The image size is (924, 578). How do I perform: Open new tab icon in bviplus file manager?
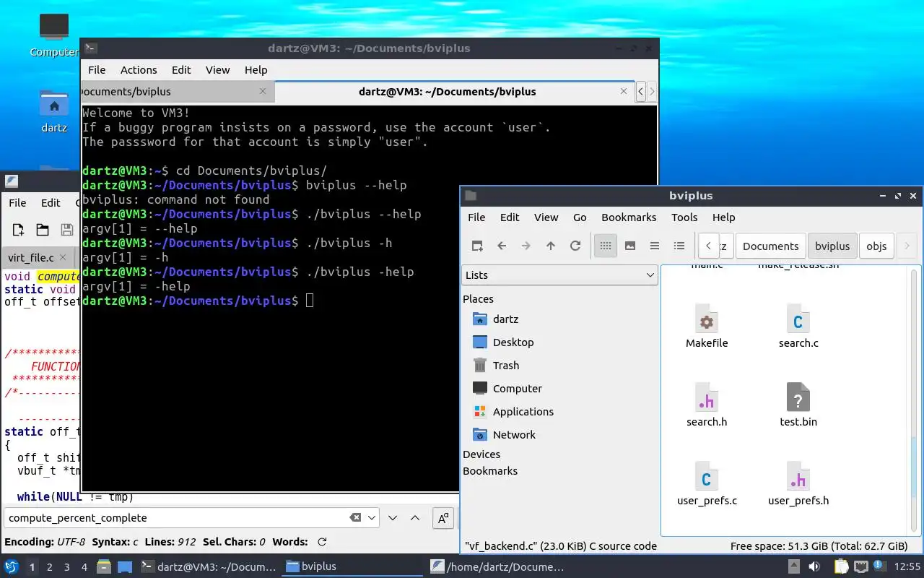(x=477, y=246)
